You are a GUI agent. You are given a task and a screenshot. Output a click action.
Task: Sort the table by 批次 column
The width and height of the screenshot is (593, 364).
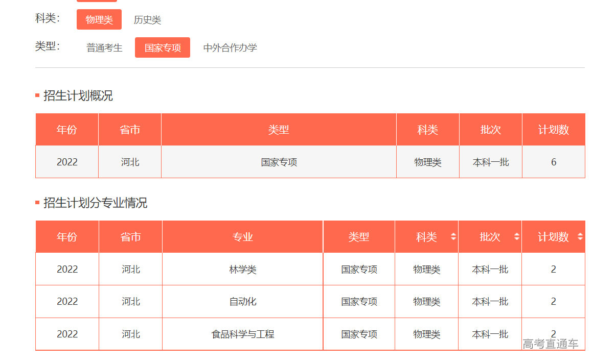coord(516,236)
